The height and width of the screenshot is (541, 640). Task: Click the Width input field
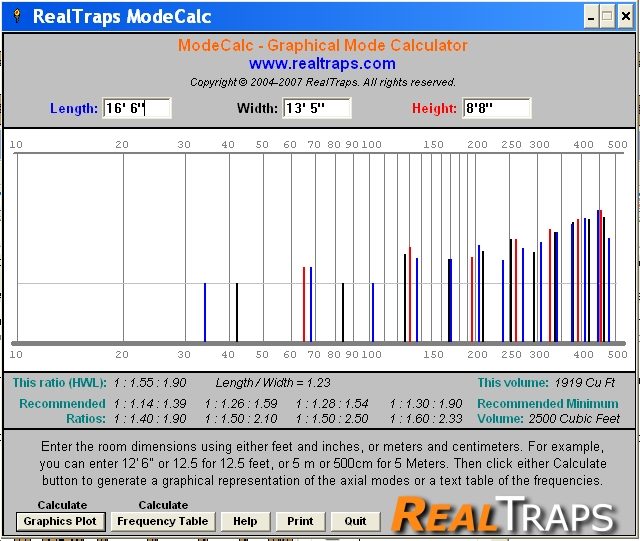click(x=317, y=108)
